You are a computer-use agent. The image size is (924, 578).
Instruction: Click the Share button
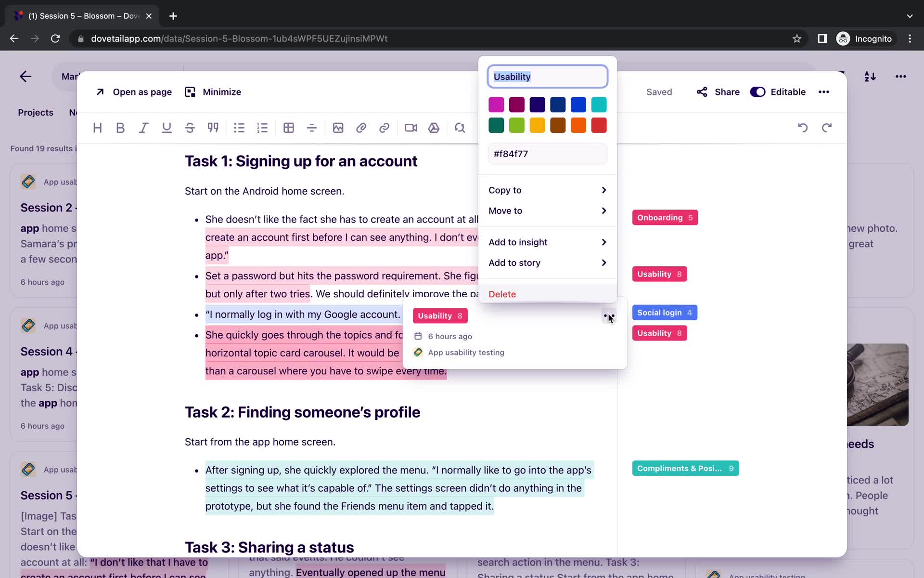(x=719, y=92)
